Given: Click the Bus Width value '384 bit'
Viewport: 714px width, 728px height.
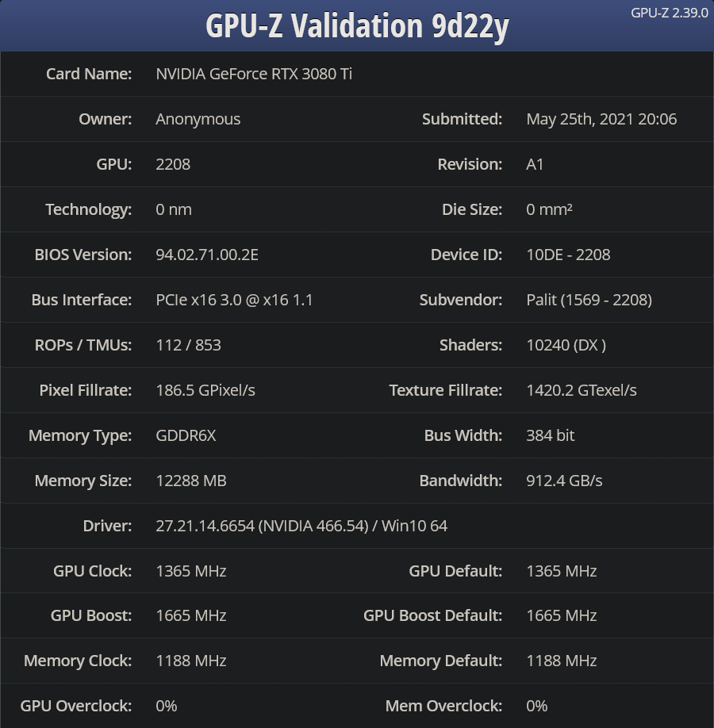Looking at the screenshot, I should (550, 435).
